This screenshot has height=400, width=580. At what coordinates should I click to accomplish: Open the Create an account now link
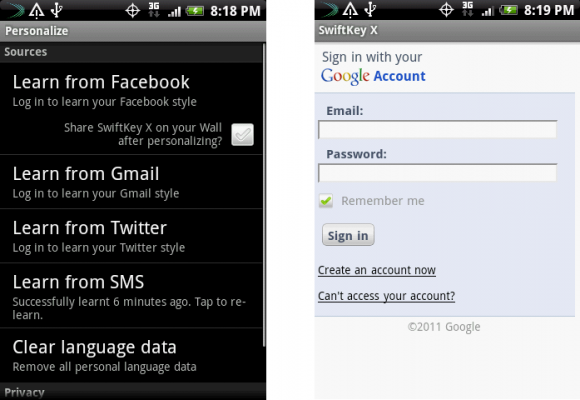[x=377, y=270]
